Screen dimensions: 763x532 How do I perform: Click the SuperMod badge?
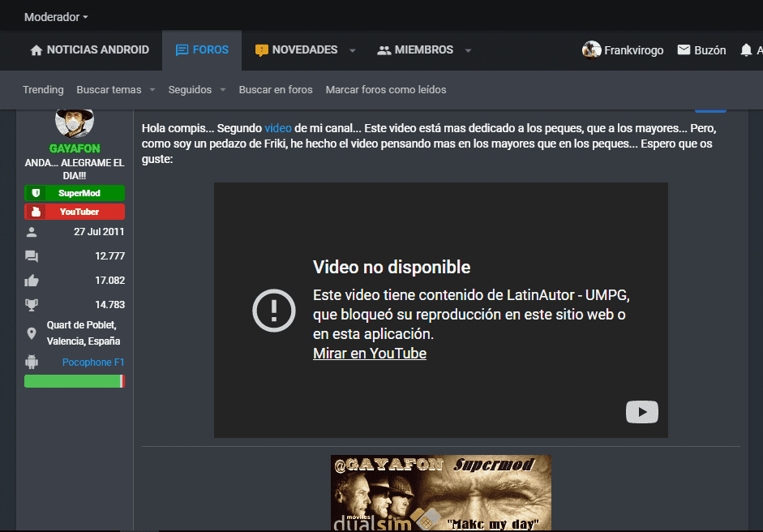pyautogui.click(x=75, y=193)
